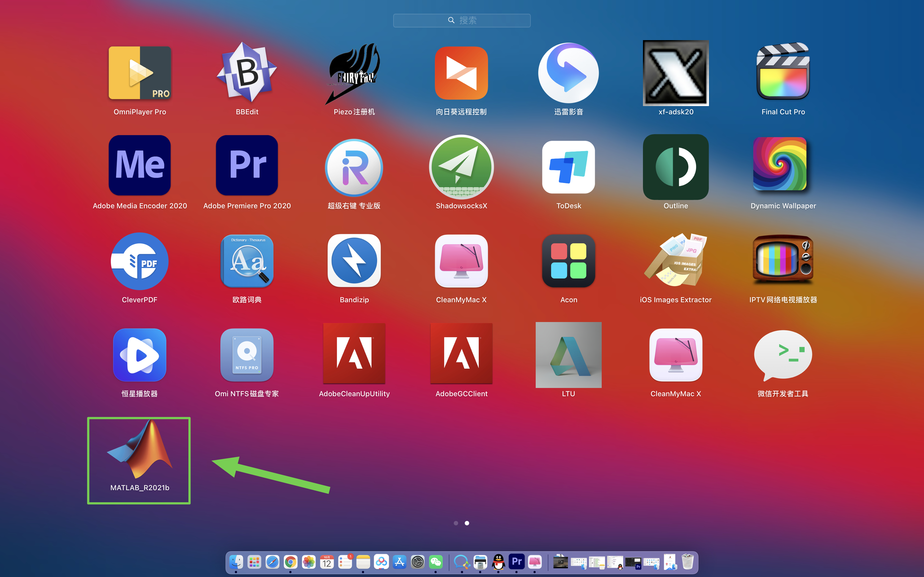
Task: Click the Launchpad search field
Action: click(462, 20)
